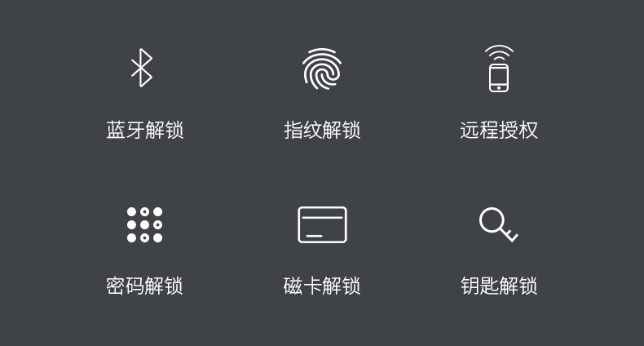Select the fingerprint unlock icon
The height and width of the screenshot is (346, 644).
tap(322, 69)
